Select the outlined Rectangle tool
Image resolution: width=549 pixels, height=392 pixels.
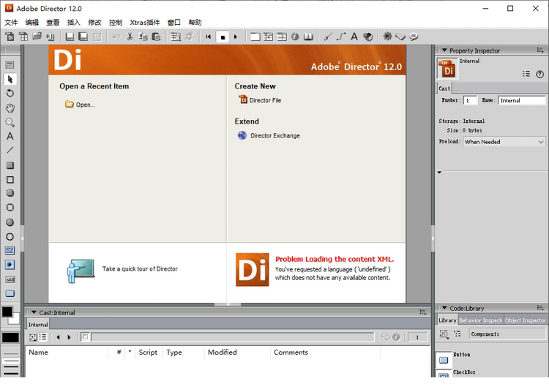10,179
